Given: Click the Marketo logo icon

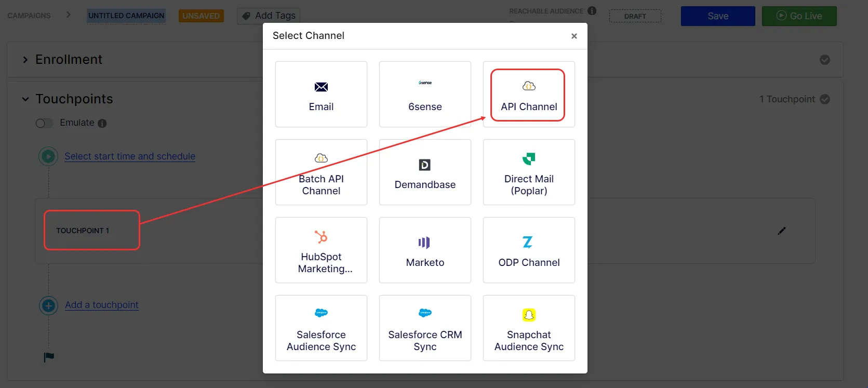Looking at the screenshot, I should pos(425,243).
